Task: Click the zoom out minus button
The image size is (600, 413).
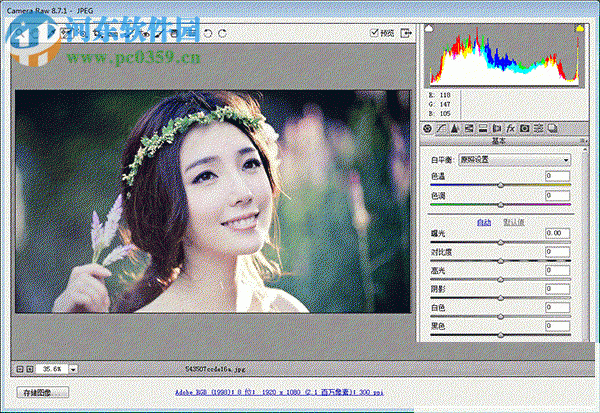Action: click(20, 369)
